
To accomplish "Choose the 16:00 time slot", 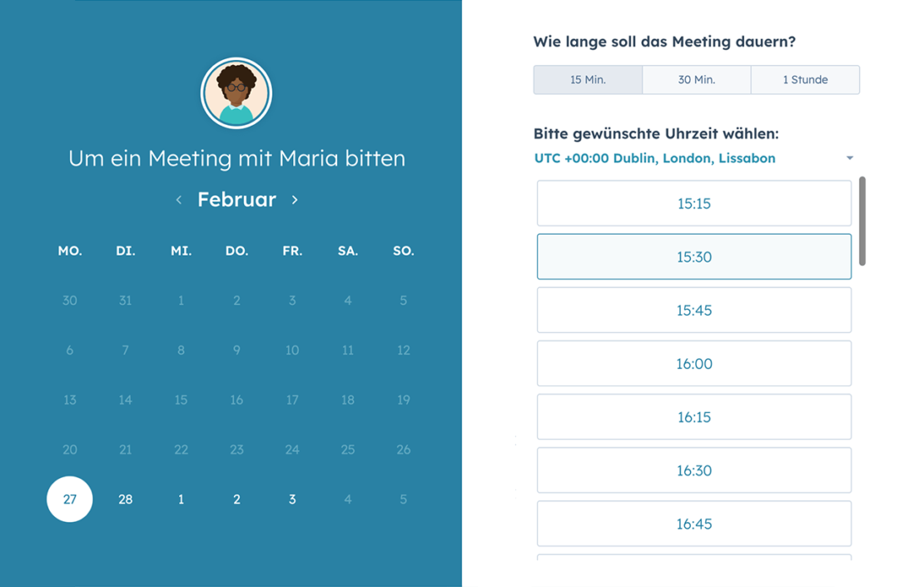I will coord(693,363).
